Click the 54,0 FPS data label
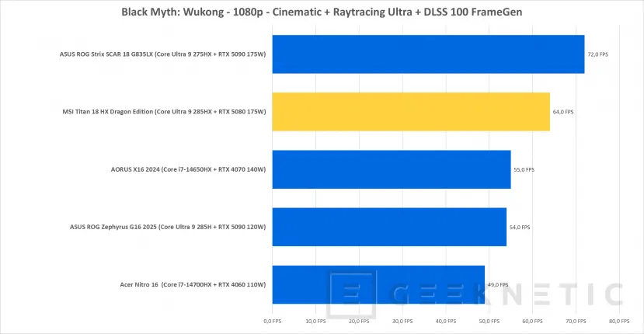This screenshot has height=334, width=644. [x=520, y=227]
